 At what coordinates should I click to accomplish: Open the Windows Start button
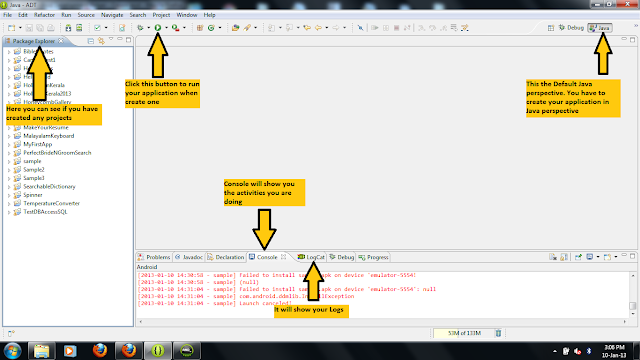[x=13, y=351]
